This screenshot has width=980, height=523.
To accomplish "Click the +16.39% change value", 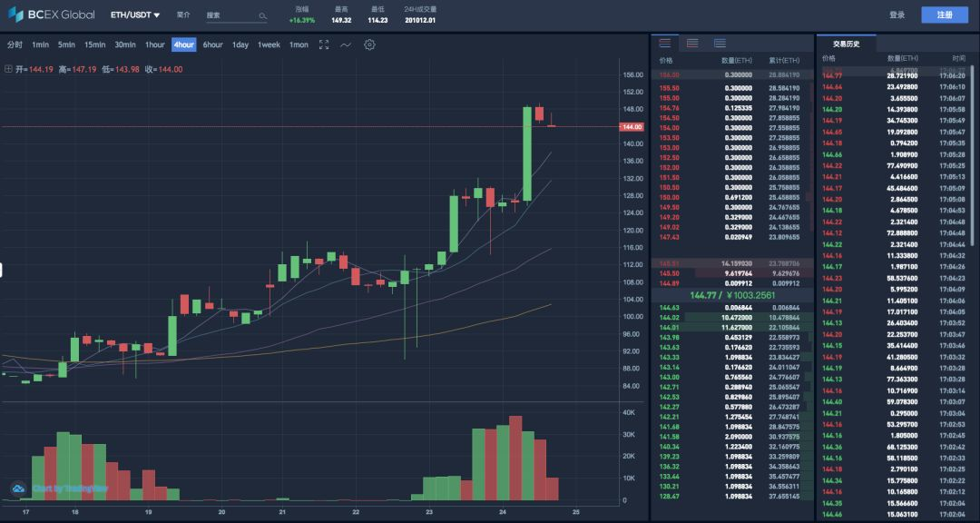I will 302,21.
